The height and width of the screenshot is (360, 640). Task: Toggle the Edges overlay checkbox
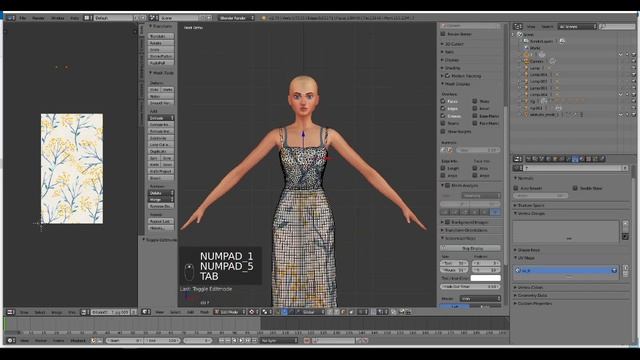(443, 109)
